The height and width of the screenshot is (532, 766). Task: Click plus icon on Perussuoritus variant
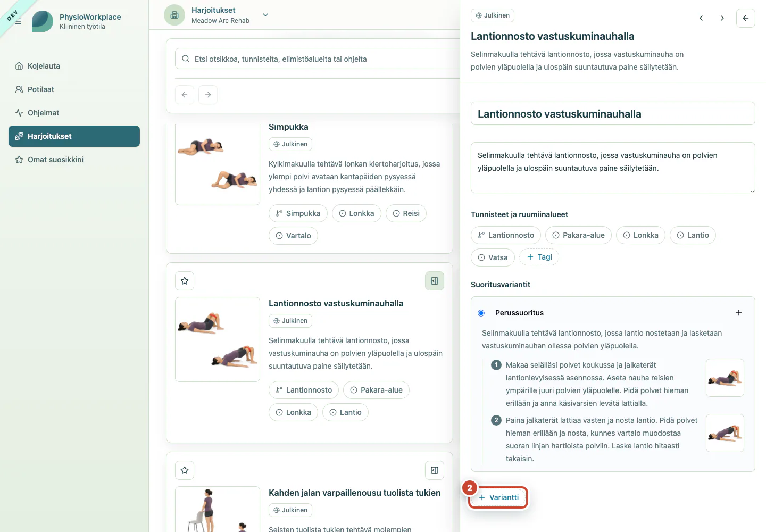tap(739, 313)
